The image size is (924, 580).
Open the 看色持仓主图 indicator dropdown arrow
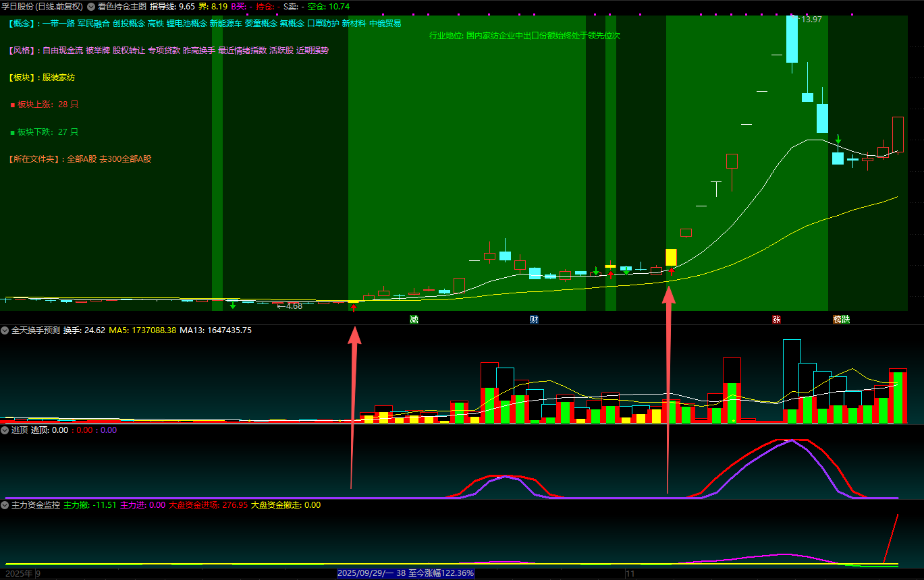tap(91, 6)
